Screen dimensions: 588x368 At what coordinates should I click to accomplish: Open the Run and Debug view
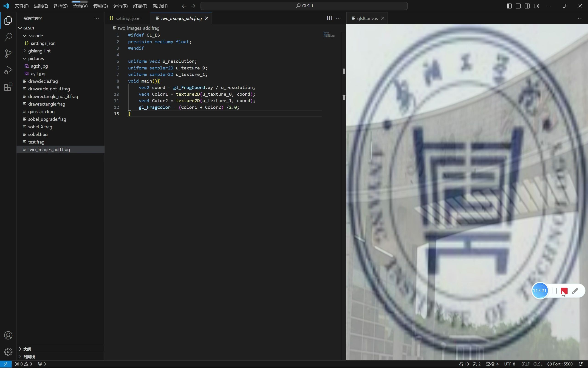[8, 70]
